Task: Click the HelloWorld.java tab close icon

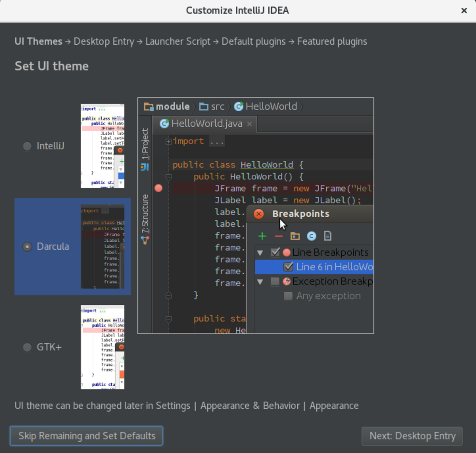Action: 249,124
